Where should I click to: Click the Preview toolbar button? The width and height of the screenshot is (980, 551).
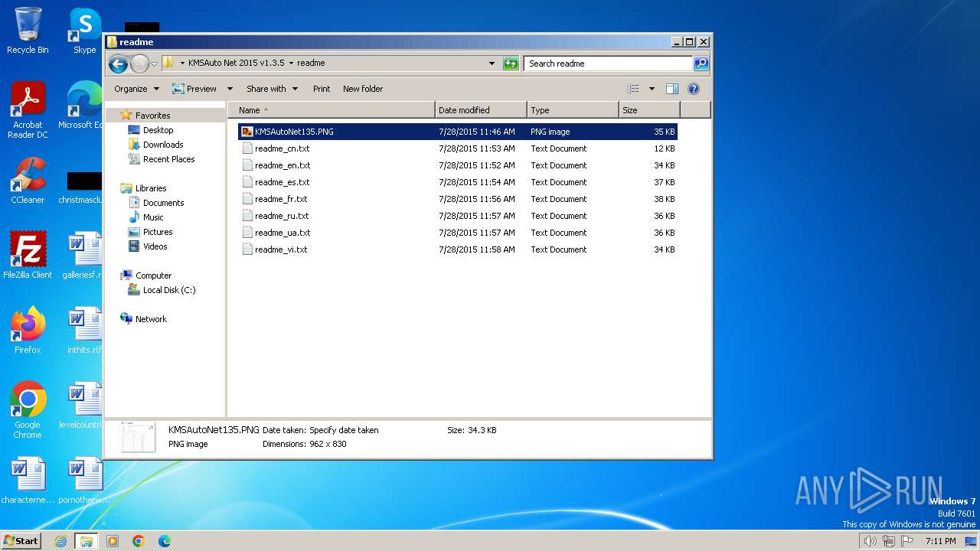pyautogui.click(x=194, y=89)
